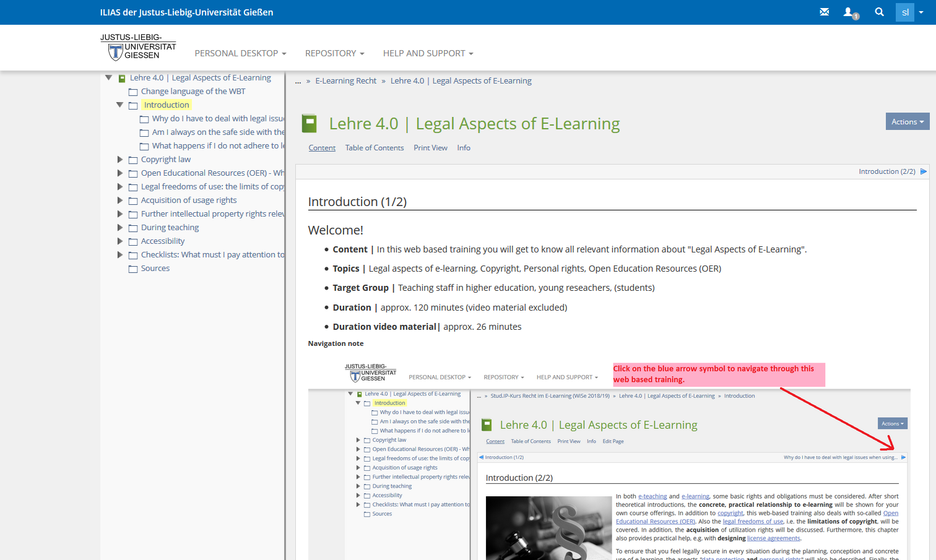Select 'Change language of the WBT' item
The image size is (936, 560).
click(x=193, y=92)
